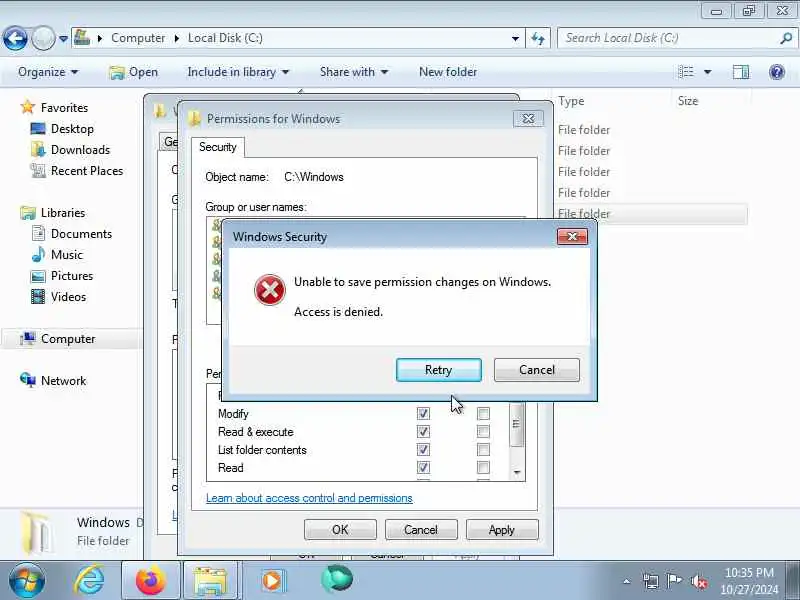Toggle the preview pane icon
800x600 pixels.
[741, 72]
